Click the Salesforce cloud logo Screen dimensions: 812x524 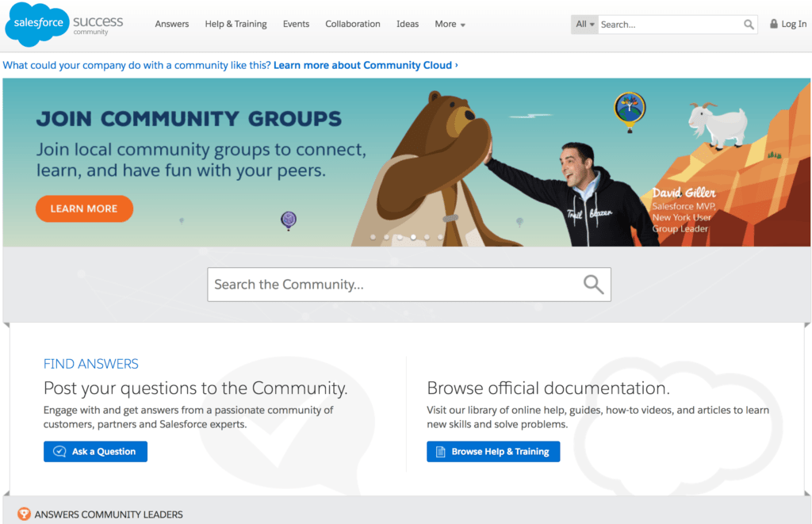coord(37,25)
